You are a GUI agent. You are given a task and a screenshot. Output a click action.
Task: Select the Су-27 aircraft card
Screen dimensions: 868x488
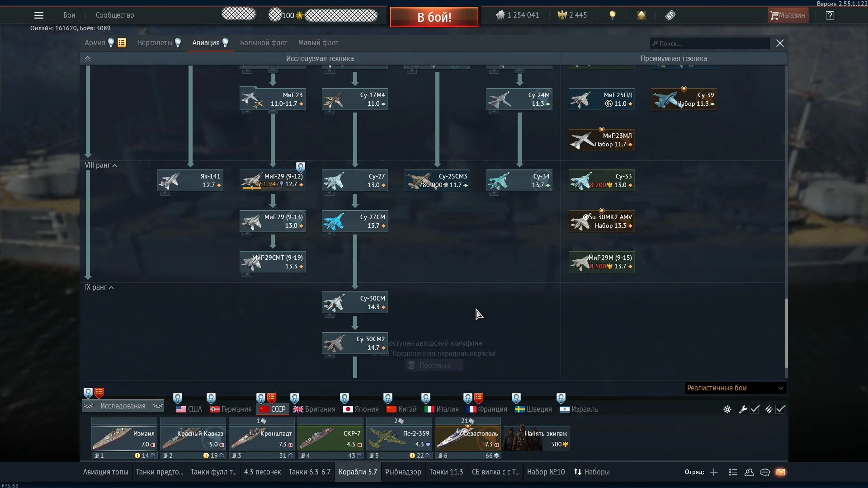pyautogui.click(x=355, y=180)
